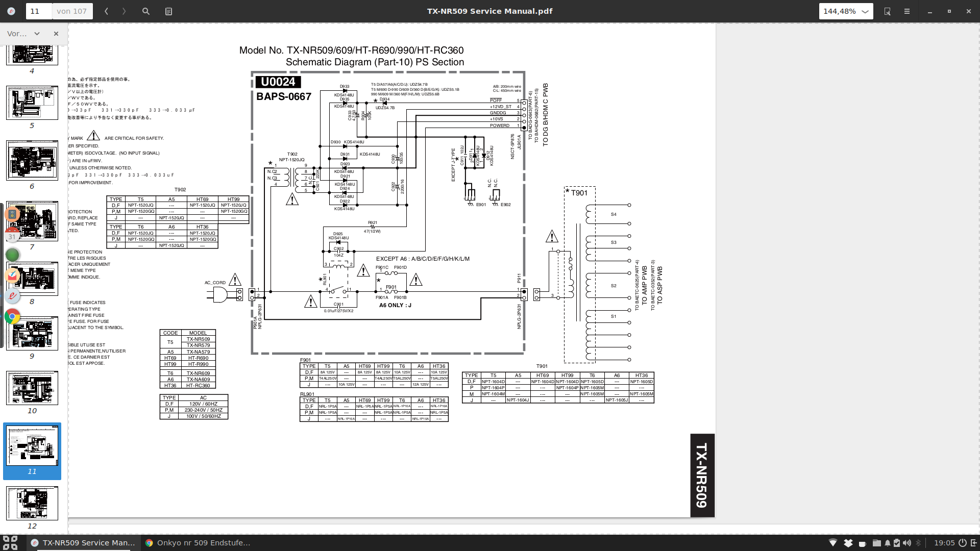
Task: Switch to Onkyo nr 509 Endstufe Chrome window
Action: (x=198, y=543)
